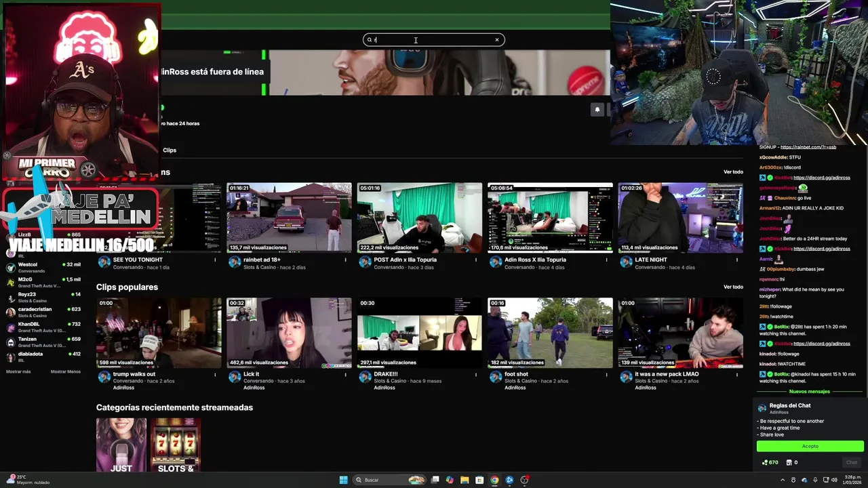
Task: Jump to 'Nuevos mensajes' in chat
Action: pos(810,391)
